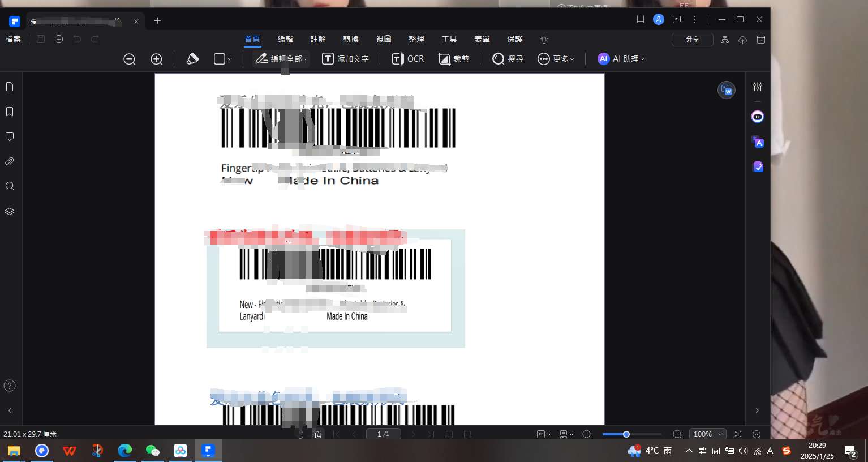This screenshot has width=868, height=462.
Task: Open the attachments paperclip panel
Action: [x=10, y=161]
